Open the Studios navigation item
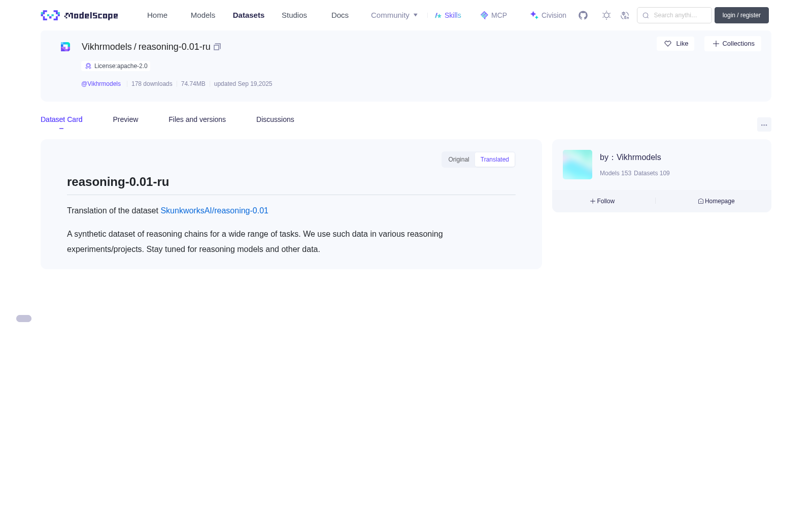Image resolution: width=812 pixels, height=508 pixels. point(294,15)
